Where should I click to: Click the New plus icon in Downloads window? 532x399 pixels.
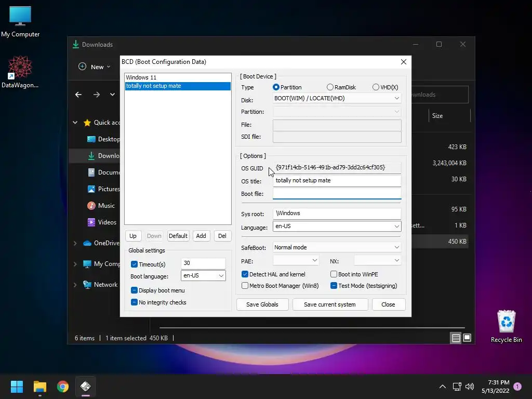83,66
